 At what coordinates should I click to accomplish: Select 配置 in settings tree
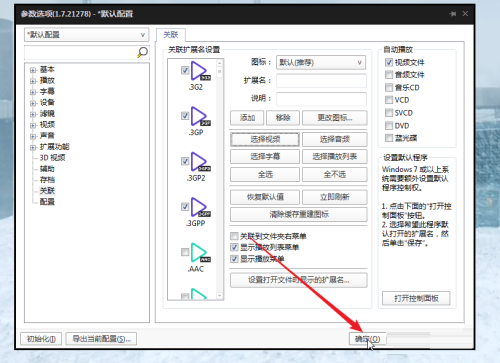47,202
